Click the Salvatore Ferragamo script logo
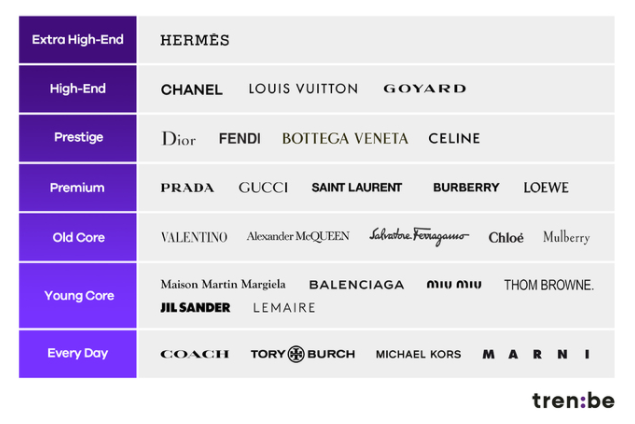Viewport: 635px width, 424px height. click(x=419, y=236)
